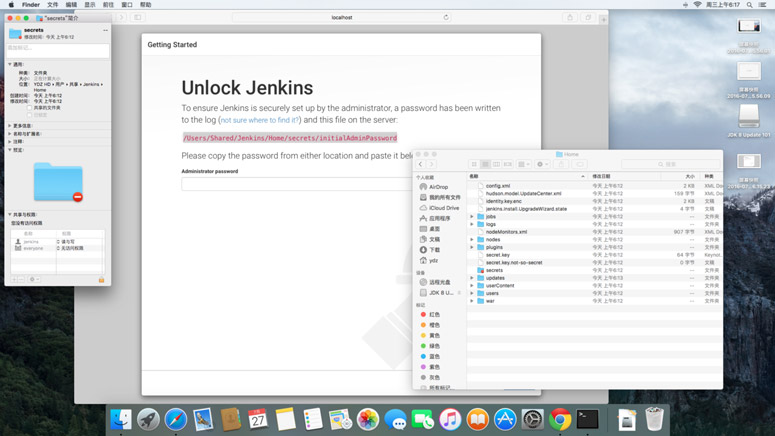Expand the plugins folder in Finder list
775x436 pixels.
(473, 247)
